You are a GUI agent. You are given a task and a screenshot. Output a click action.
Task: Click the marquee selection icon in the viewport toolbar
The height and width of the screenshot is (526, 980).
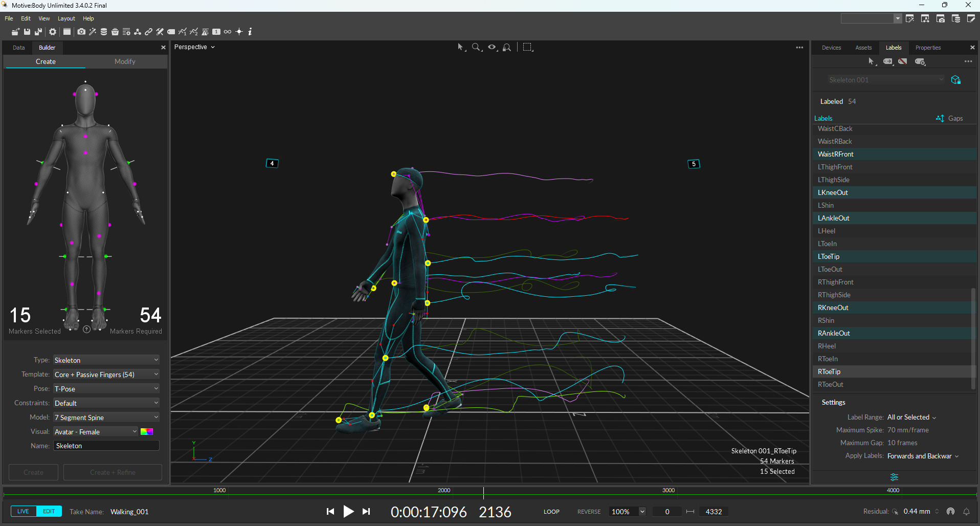pyautogui.click(x=528, y=47)
